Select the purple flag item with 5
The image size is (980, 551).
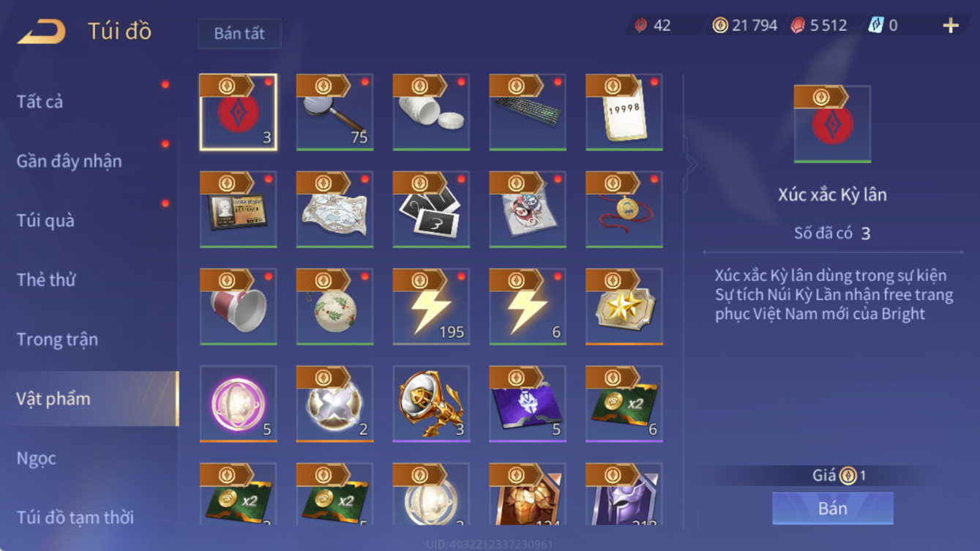[528, 404]
